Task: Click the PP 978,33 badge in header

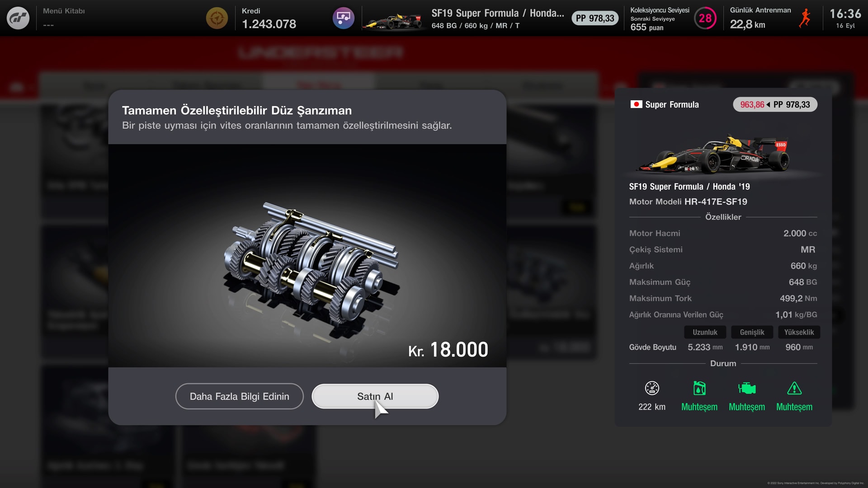Action: 595,18
